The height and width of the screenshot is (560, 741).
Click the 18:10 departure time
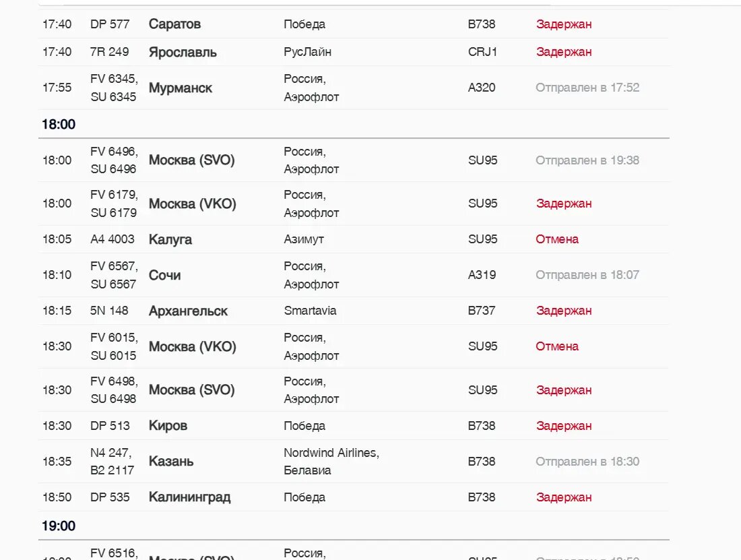click(57, 275)
